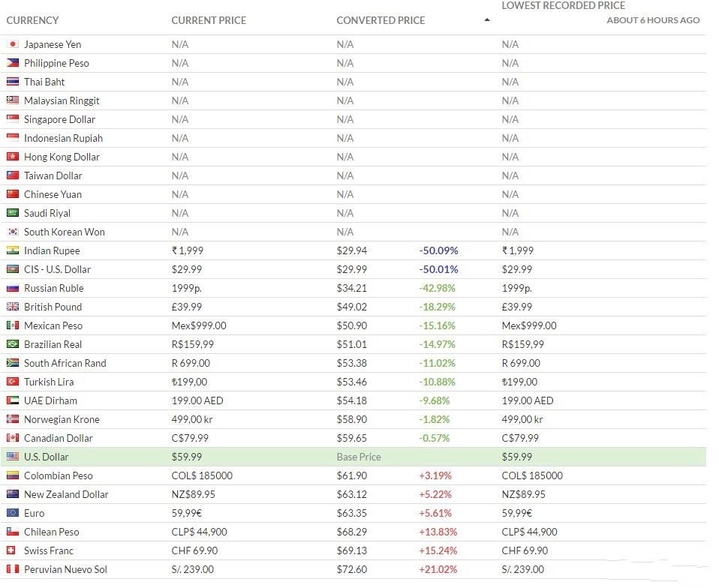This screenshot has width=719, height=588.
Task: Click the South Korean Won flag icon
Action: point(12,232)
